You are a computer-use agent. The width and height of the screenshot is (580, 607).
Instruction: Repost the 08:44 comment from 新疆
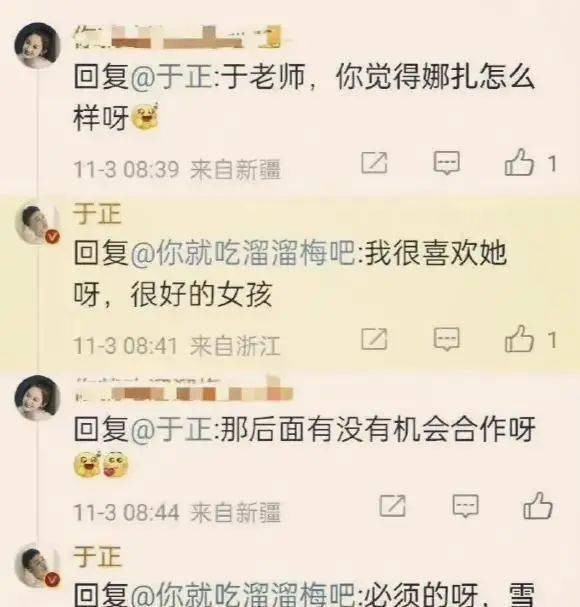[393, 506]
